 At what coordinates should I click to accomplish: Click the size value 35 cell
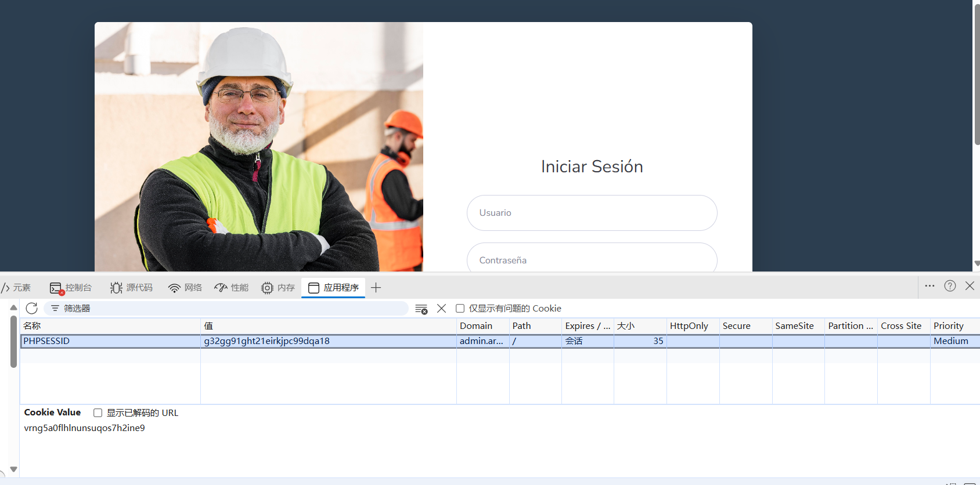tap(640, 341)
